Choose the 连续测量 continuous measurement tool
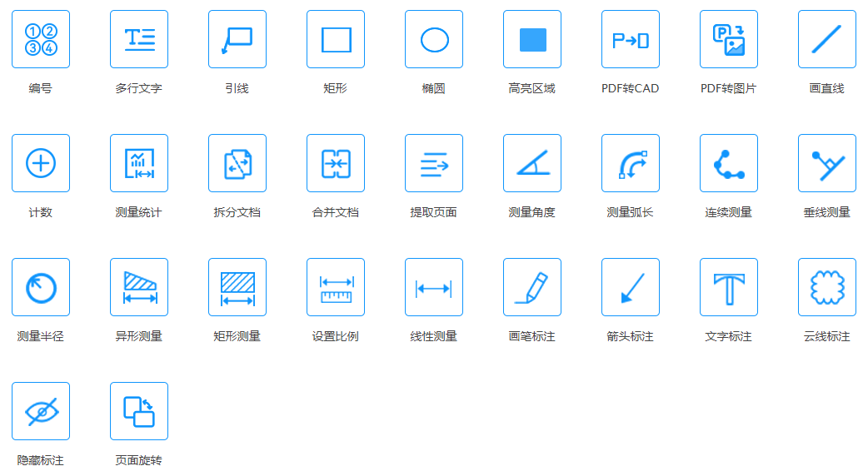Viewport: 868px width, 476px height. (x=729, y=163)
